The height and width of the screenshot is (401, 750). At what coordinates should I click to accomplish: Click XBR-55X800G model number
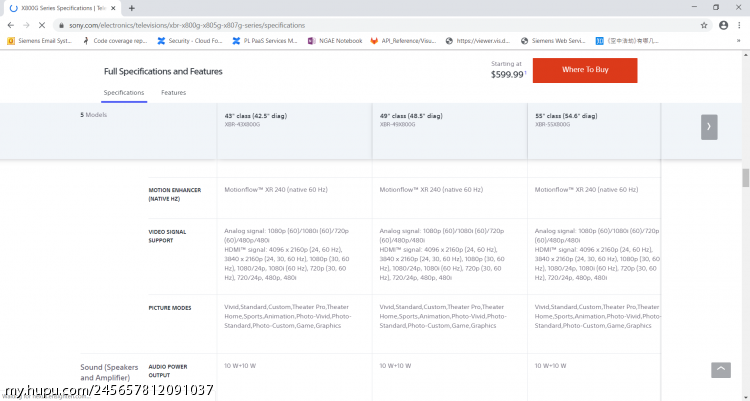[552, 124]
